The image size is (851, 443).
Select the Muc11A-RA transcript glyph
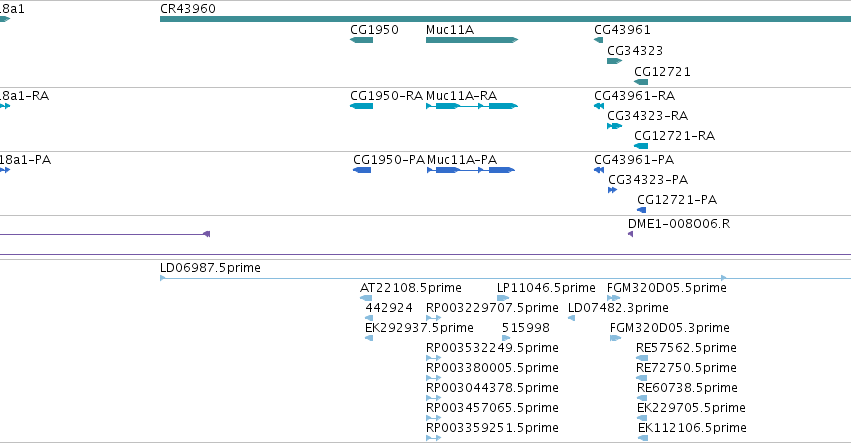[472, 106]
